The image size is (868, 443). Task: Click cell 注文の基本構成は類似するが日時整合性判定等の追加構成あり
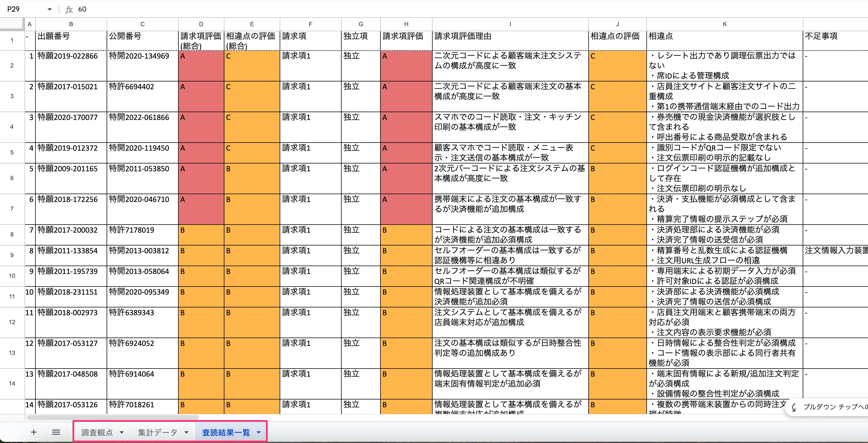(x=510, y=353)
